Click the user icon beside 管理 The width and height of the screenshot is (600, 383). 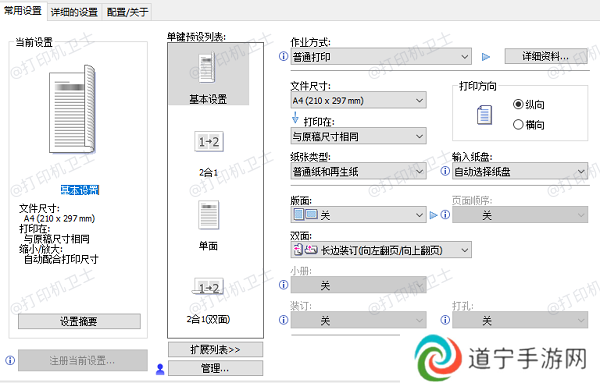pyautogui.click(x=160, y=369)
